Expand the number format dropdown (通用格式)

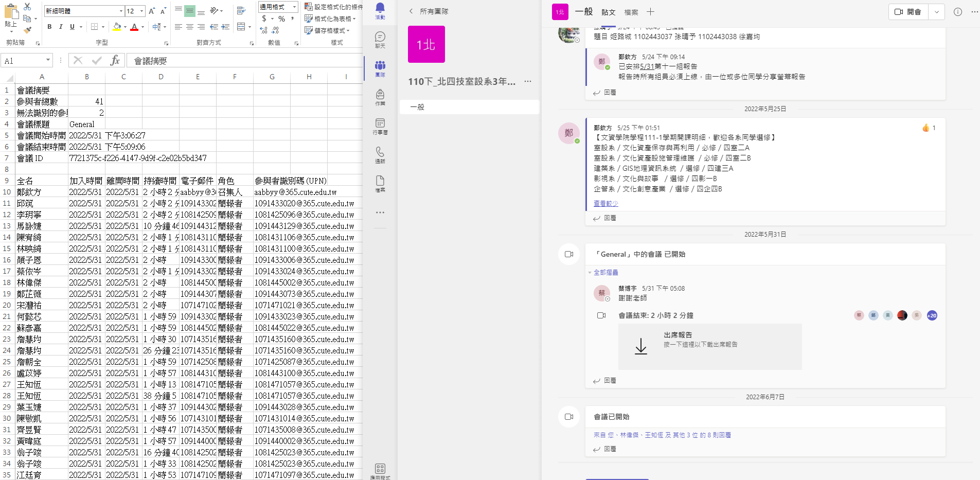[x=294, y=7]
